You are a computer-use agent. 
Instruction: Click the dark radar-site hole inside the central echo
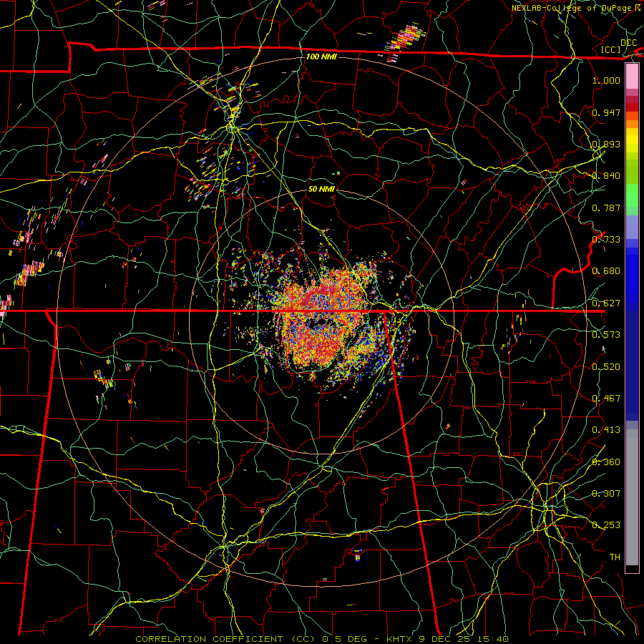pyautogui.click(x=321, y=323)
